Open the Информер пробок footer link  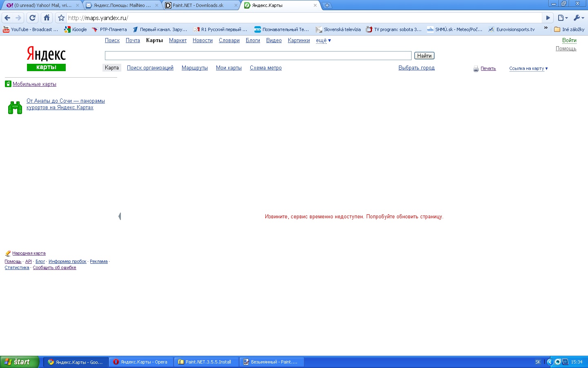[x=67, y=262]
